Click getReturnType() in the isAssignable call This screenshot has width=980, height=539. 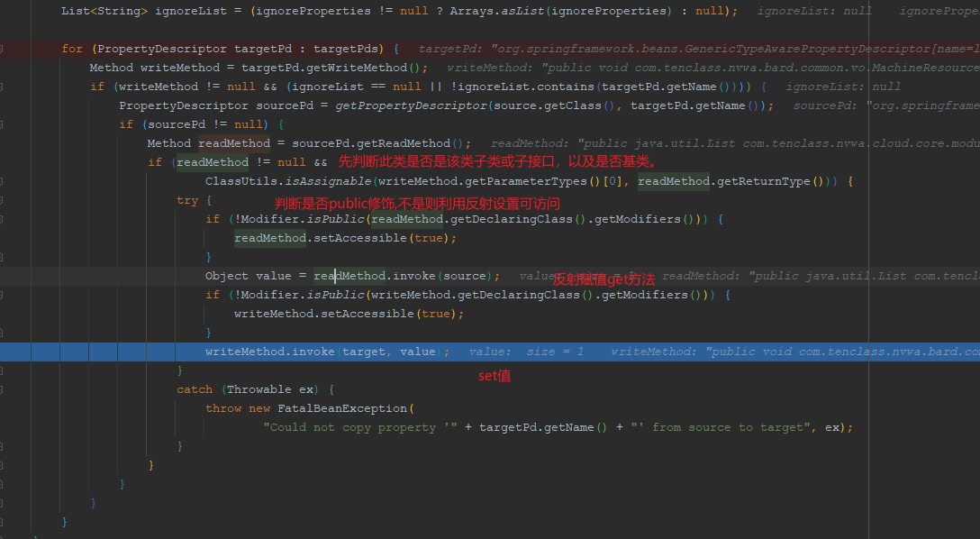[771, 181]
